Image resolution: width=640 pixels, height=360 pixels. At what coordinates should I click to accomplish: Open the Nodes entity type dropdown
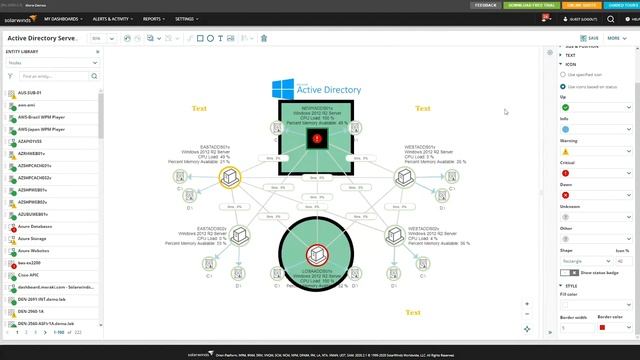tap(53, 63)
